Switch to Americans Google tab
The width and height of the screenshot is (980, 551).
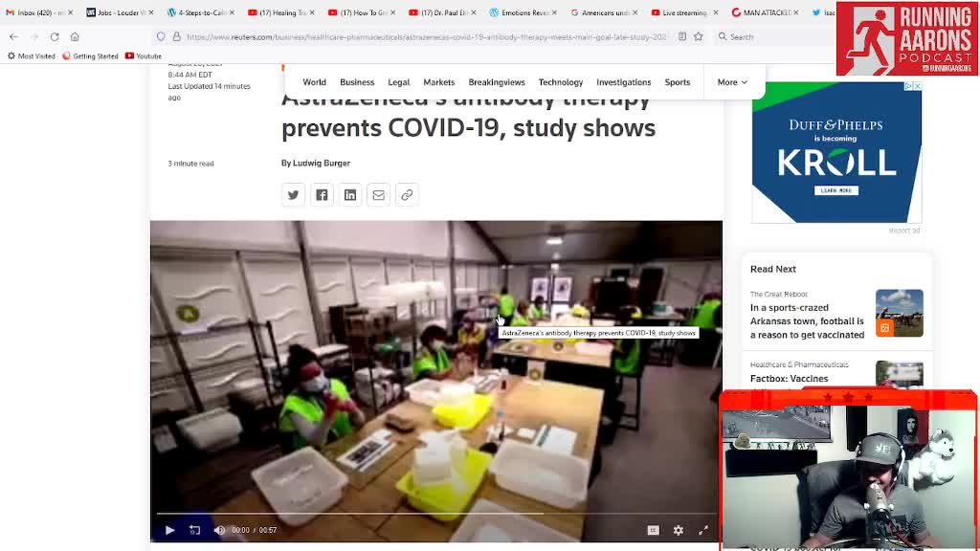pos(603,12)
